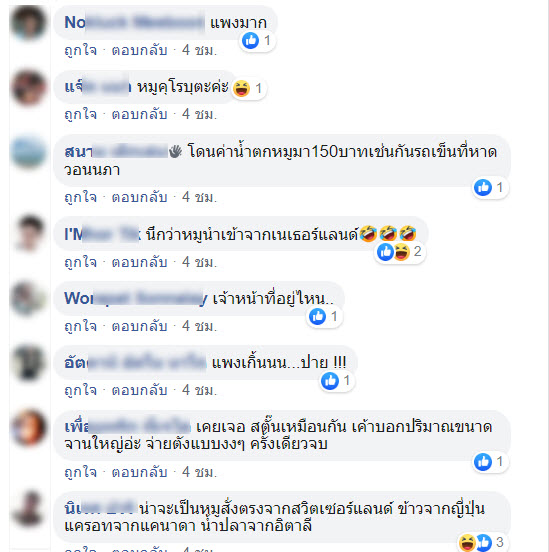The height and width of the screenshot is (552, 549).
Task: Click ตอบกลับ under the แพงมาก comment
Action: (139, 51)
